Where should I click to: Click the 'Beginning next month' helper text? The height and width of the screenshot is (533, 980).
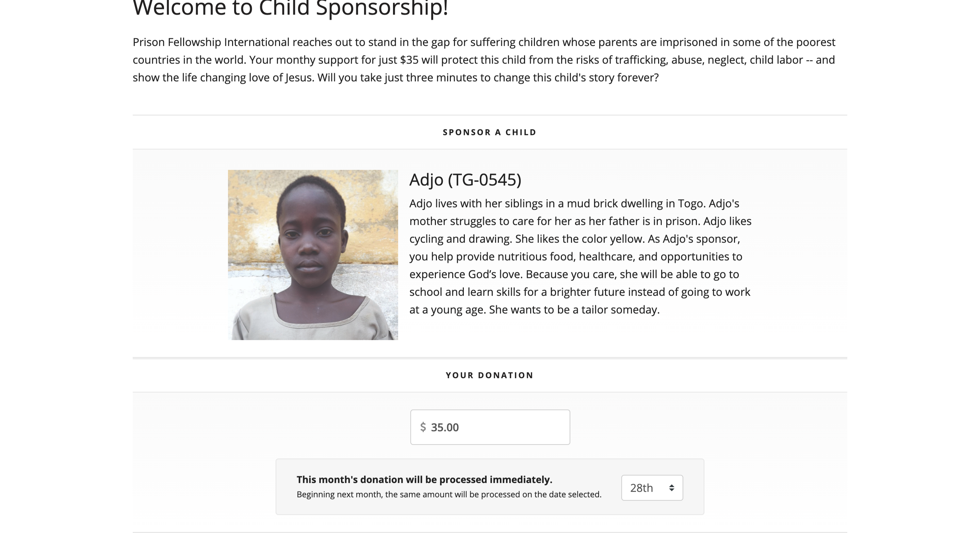(x=449, y=495)
